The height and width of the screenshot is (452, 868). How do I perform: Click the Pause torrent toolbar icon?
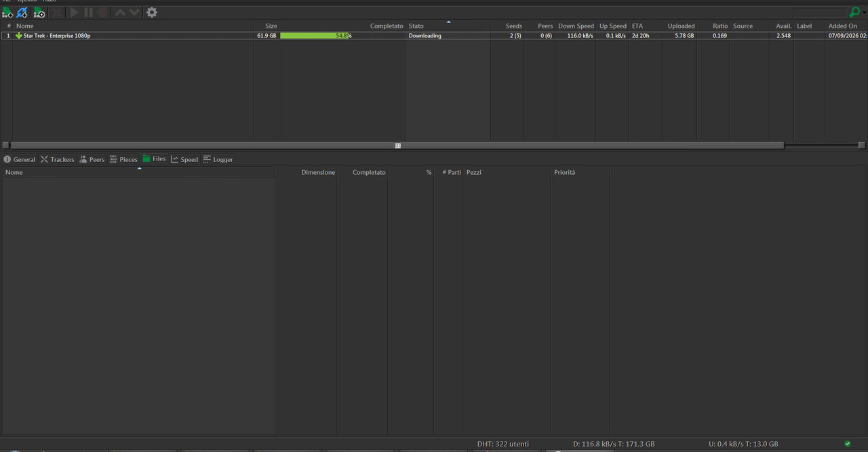[x=88, y=12]
